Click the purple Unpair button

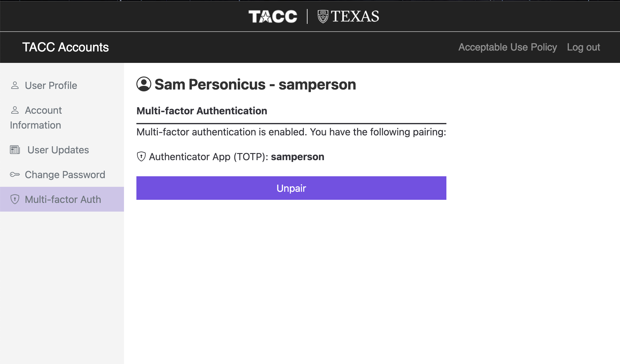pos(291,188)
